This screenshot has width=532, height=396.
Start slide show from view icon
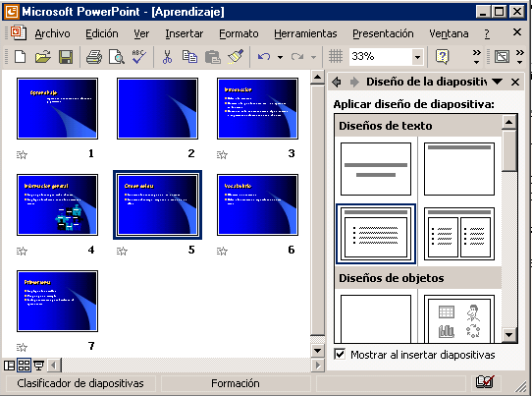click(38, 366)
